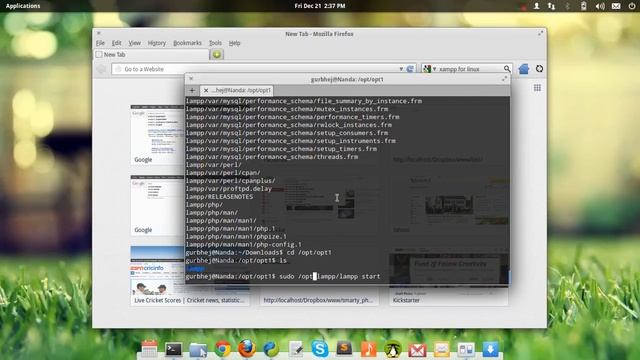Open the user account indicator in top panel
Screen dimensions: 640x360
click(536, 6)
